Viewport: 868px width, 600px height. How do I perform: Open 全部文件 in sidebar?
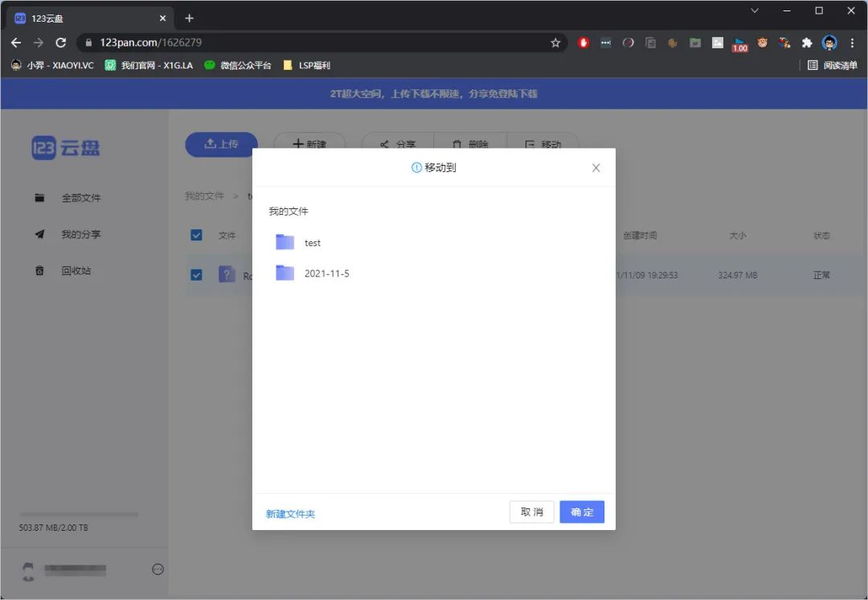(80, 198)
